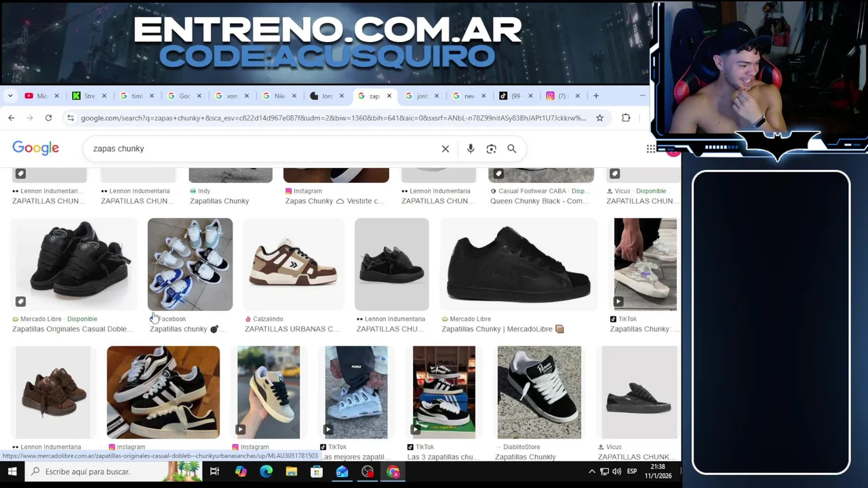Open DiablitoStore black sneaker image
The image size is (868, 488).
[539, 392]
